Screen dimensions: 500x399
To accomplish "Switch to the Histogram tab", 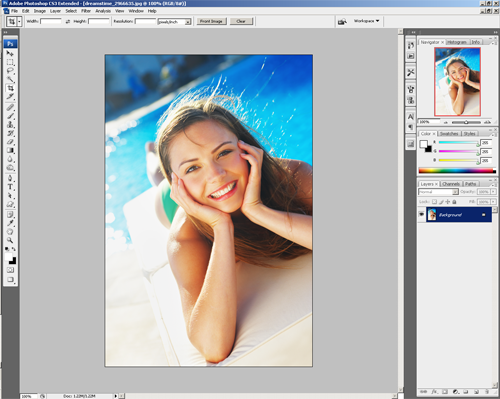I will (x=457, y=42).
